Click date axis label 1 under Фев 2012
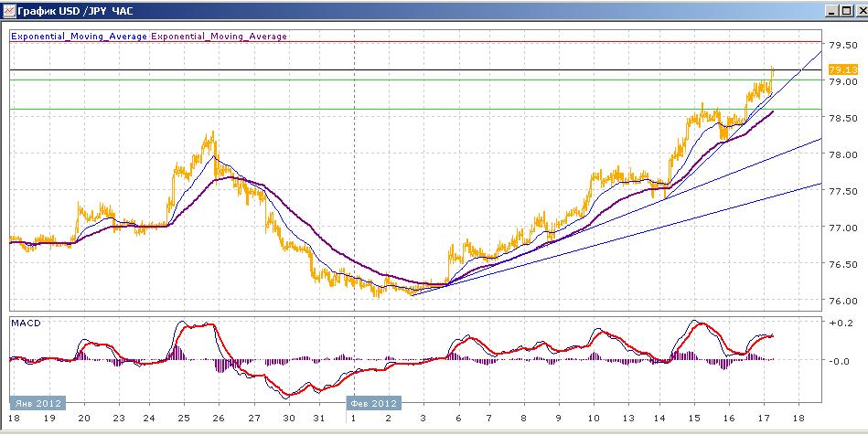Viewport: 868px width, 435px height. 354,418
